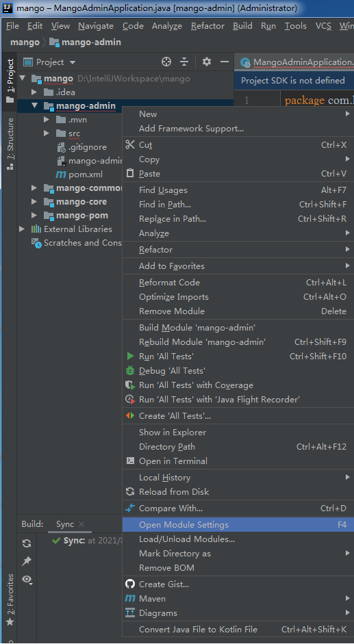Click the Scratches and Consoles icon
The height and width of the screenshot is (644, 354).
click(36, 243)
